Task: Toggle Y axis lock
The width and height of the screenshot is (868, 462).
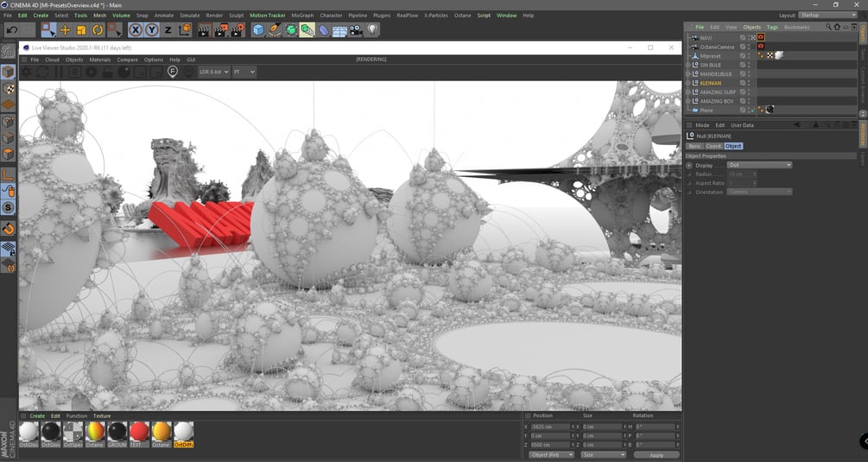Action: (152, 30)
